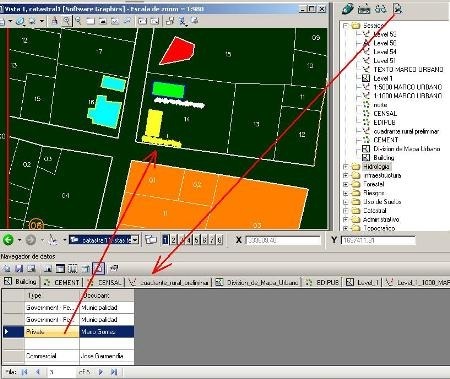Click the table layout icon in Navegador toolbar

(60, 268)
